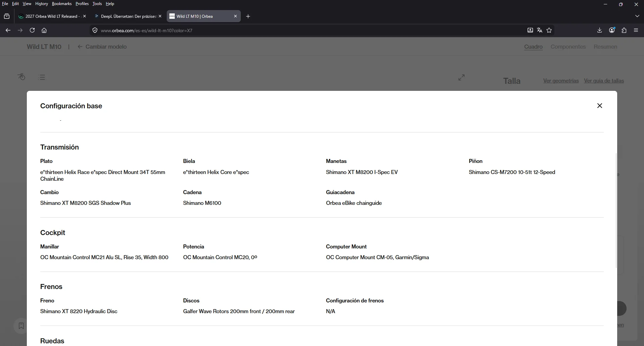The height and width of the screenshot is (346, 644).
Task: Close the 2027 Orbea Wild LT Released tab
Action: click(x=85, y=16)
